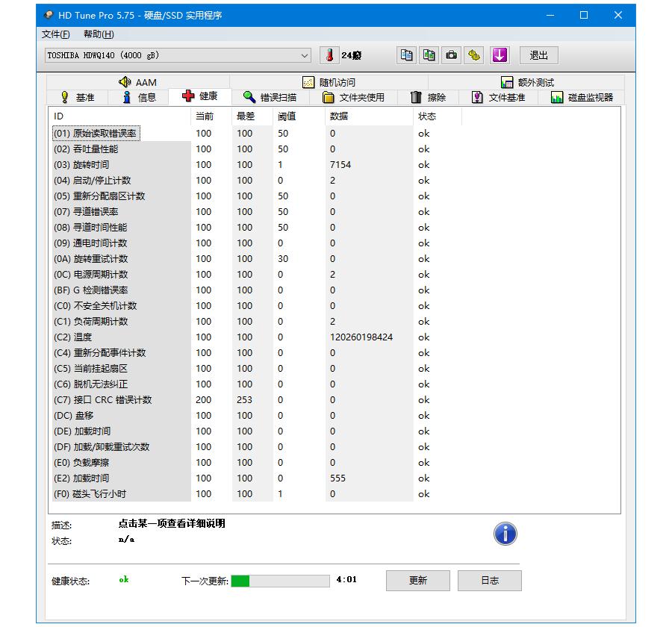Click the camera save-screenshot icon
This screenshot has width=672, height=627.
(x=451, y=54)
